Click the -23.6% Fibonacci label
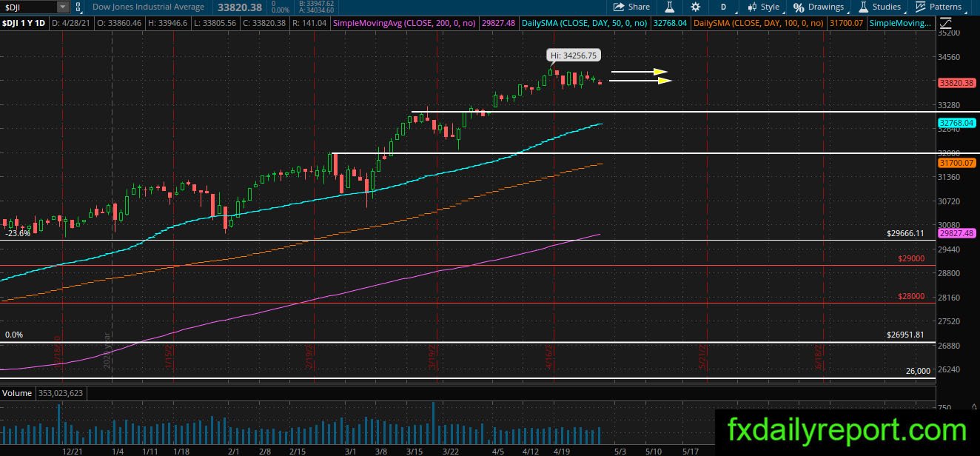980x456 pixels. click(18, 233)
